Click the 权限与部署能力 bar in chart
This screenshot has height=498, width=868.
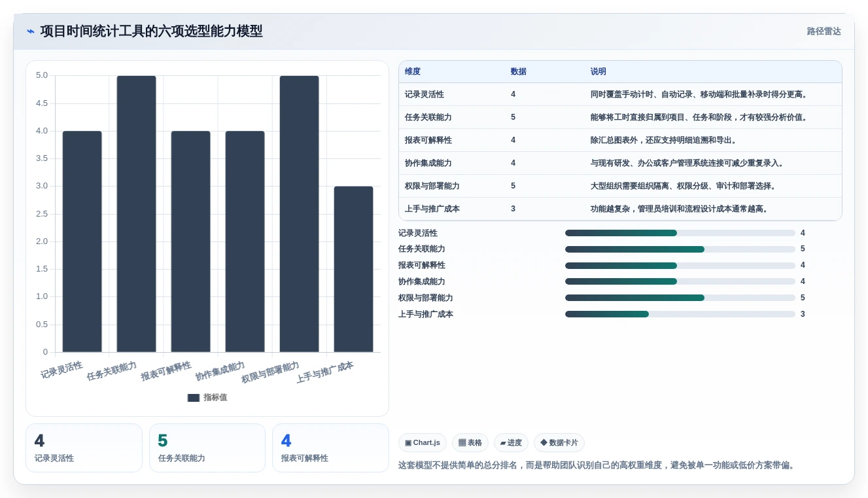pyautogui.click(x=300, y=214)
